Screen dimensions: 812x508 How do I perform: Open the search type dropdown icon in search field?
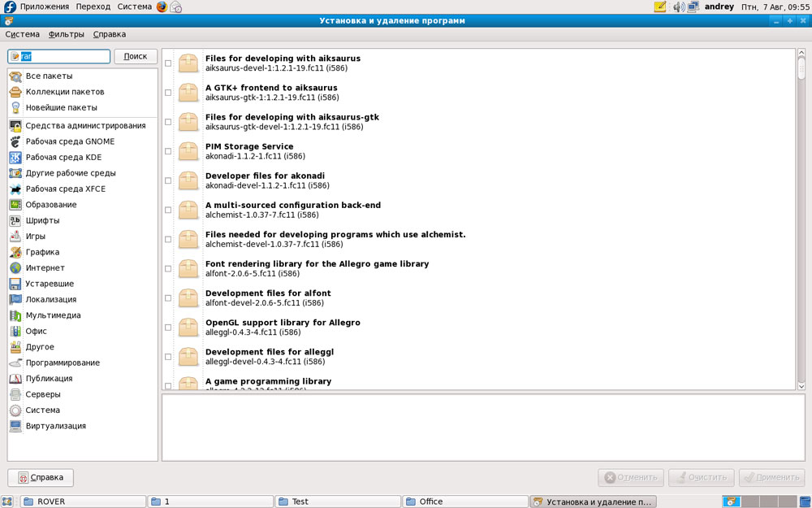[x=15, y=56]
